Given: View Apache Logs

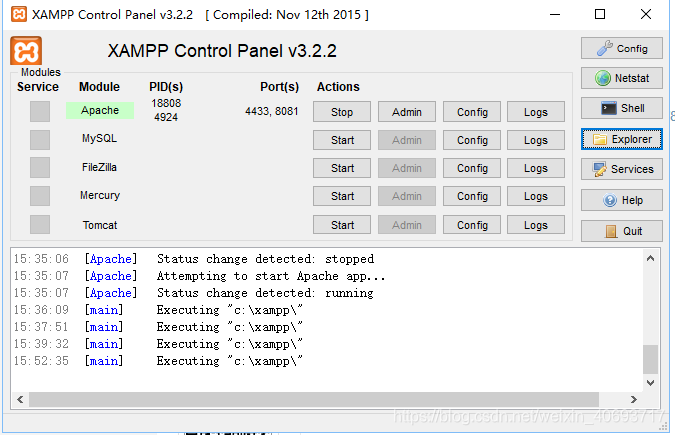Looking at the screenshot, I should [x=536, y=112].
